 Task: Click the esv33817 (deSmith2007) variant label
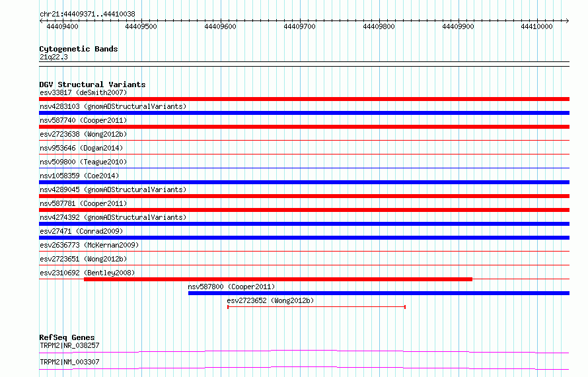(83, 92)
